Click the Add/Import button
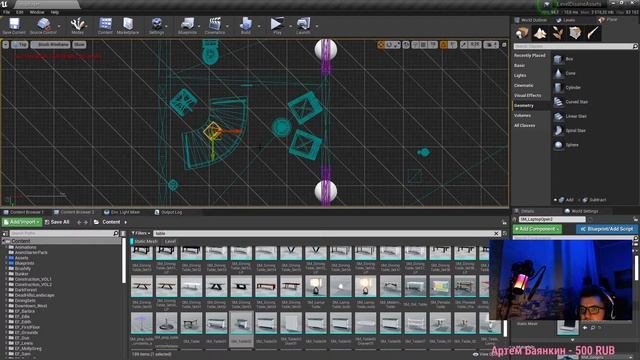Viewport: 640px width, 360px height. pyautogui.click(x=22, y=222)
